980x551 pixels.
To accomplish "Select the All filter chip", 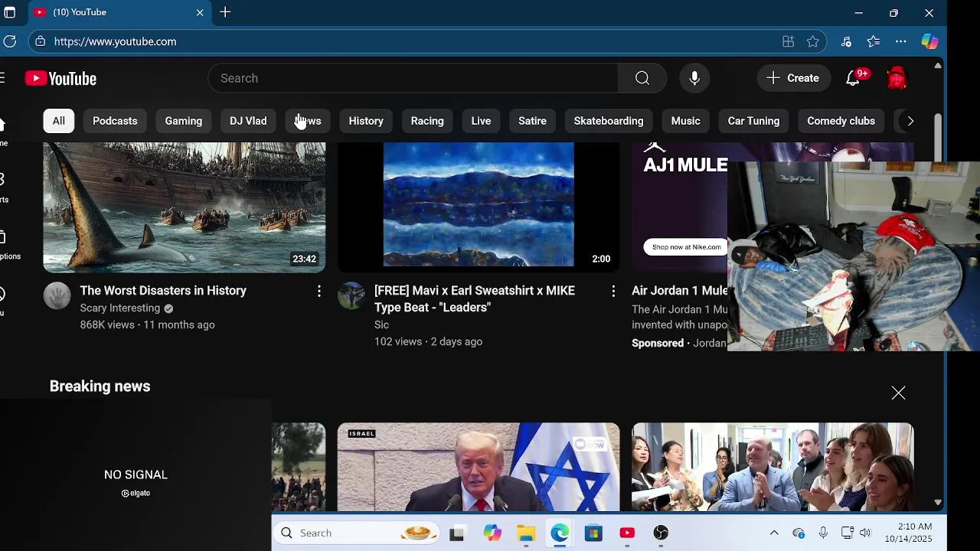I will (59, 121).
